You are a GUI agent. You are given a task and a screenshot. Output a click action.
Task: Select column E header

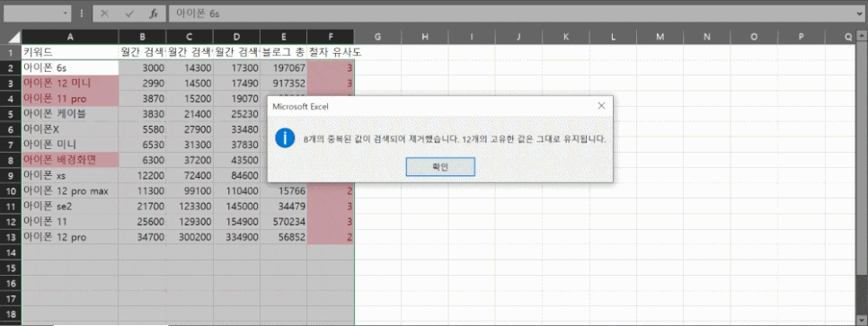tap(283, 37)
